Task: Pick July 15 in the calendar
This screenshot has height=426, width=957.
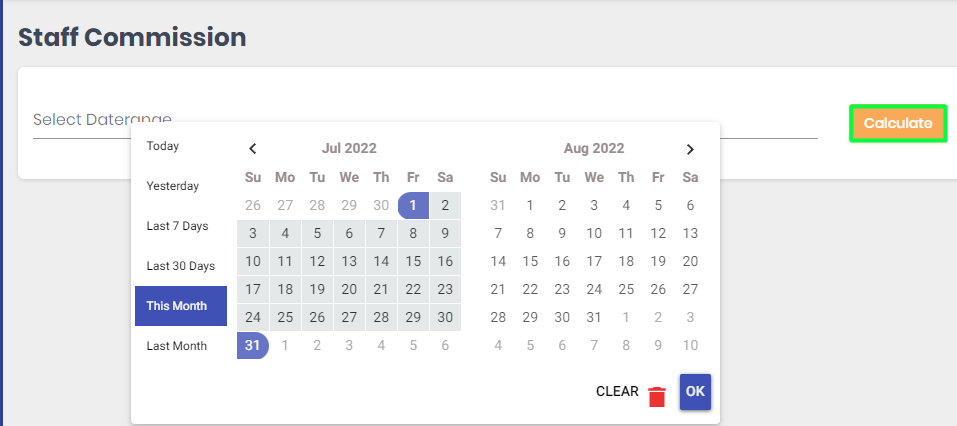Action: pyautogui.click(x=413, y=261)
